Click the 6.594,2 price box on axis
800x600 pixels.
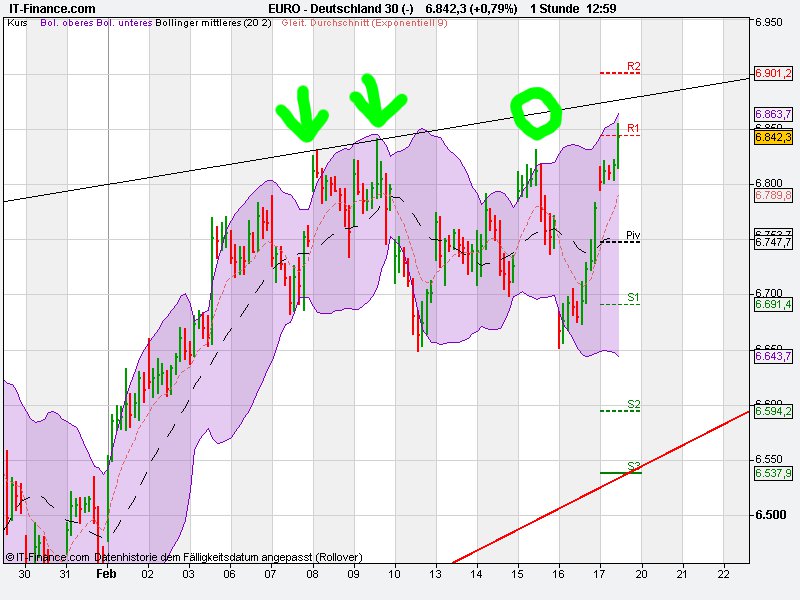(x=771, y=413)
